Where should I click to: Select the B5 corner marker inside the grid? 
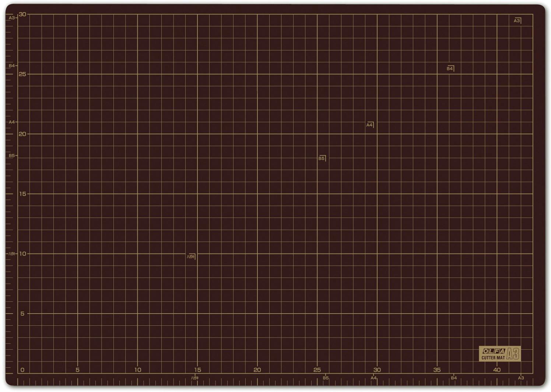coord(322,159)
